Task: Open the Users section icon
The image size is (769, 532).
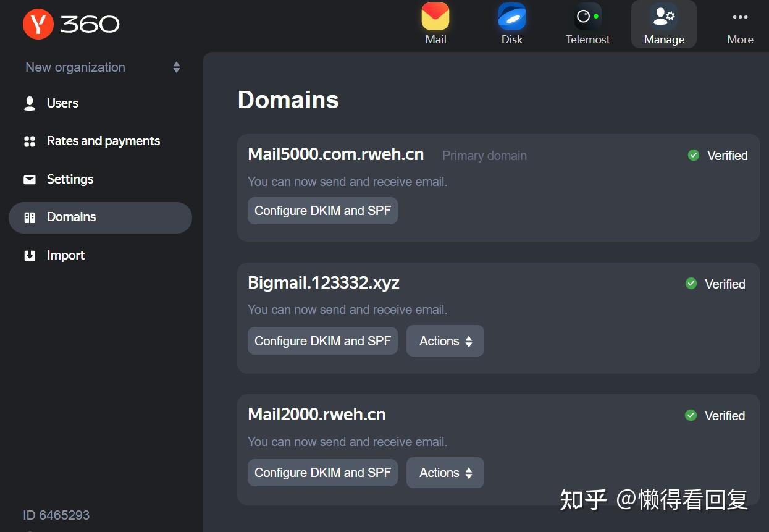Action: (30, 103)
